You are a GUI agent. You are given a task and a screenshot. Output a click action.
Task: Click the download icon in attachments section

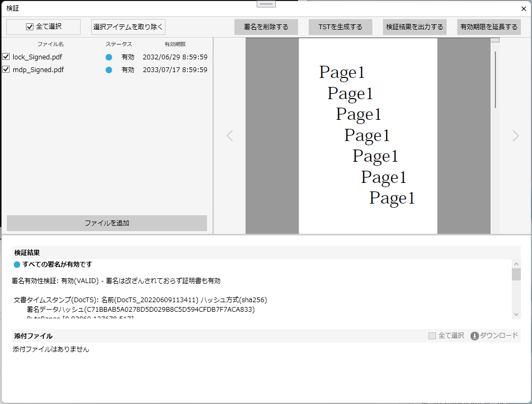(474, 336)
